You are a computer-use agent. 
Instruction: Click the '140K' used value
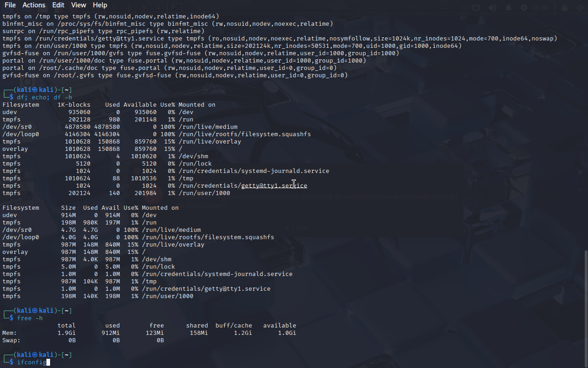pos(90,296)
